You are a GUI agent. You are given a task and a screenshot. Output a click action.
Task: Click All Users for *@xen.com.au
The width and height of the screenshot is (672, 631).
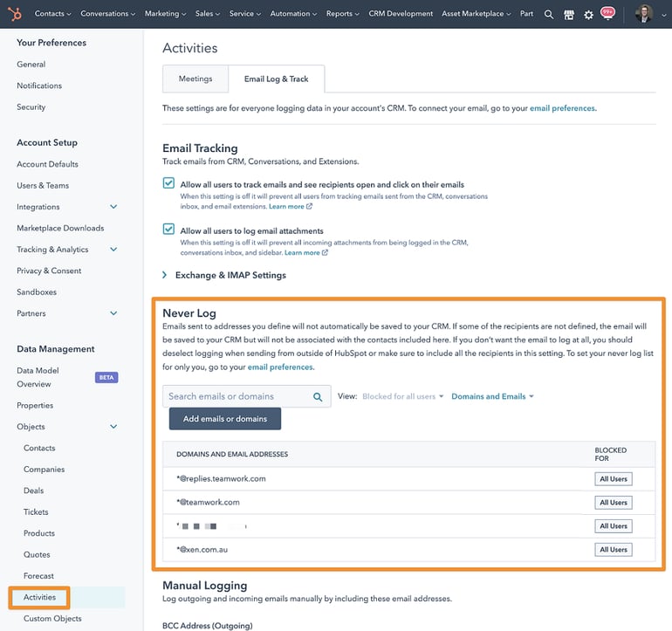614,550
